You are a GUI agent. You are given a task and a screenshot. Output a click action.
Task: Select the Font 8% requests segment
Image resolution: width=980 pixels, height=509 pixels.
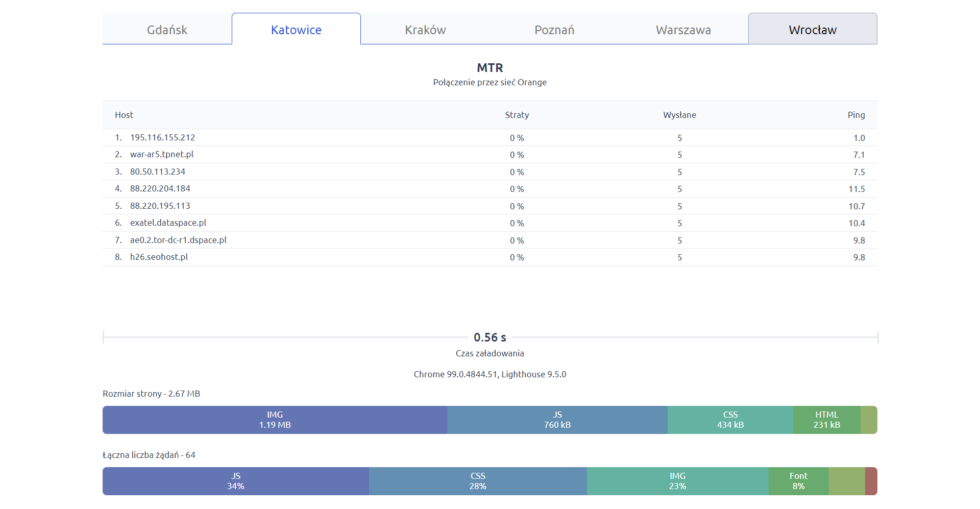click(798, 481)
